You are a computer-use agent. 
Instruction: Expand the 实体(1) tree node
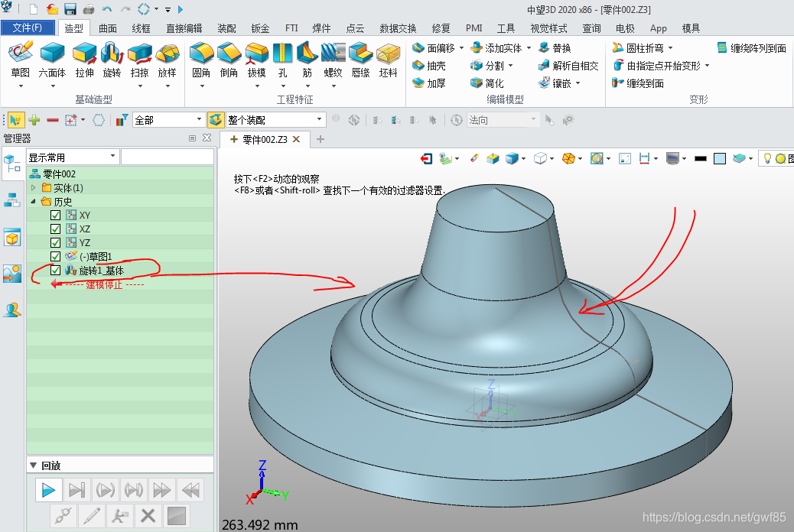pos(34,188)
